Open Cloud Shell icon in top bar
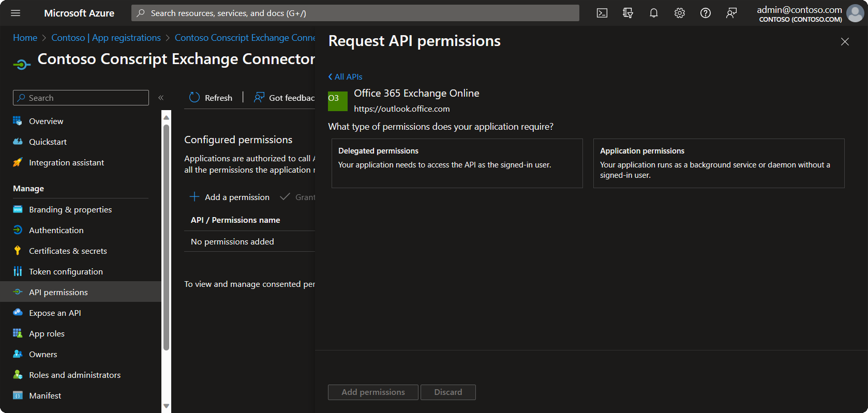This screenshot has height=413, width=868. [602, 13]
